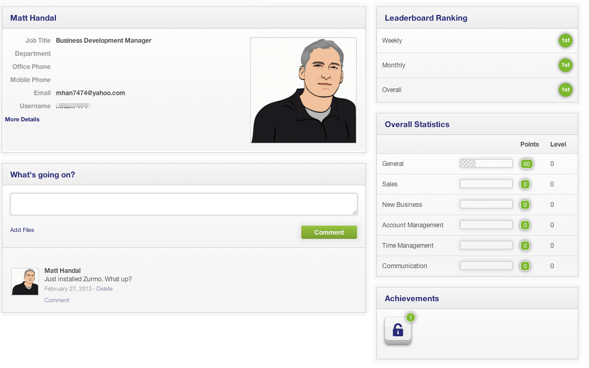This screenshot has width=590, height=368.
Task: Click the Level column header
Action: point(558,144)
